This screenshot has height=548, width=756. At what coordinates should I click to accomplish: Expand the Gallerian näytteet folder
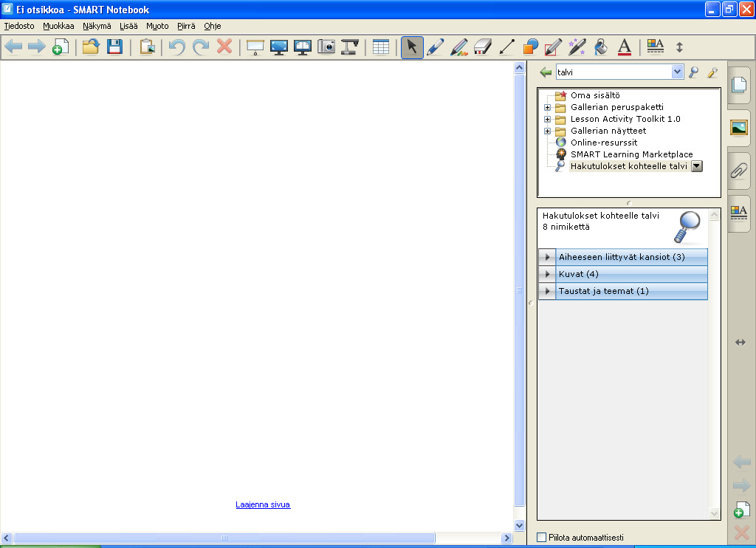coord(547,131)
